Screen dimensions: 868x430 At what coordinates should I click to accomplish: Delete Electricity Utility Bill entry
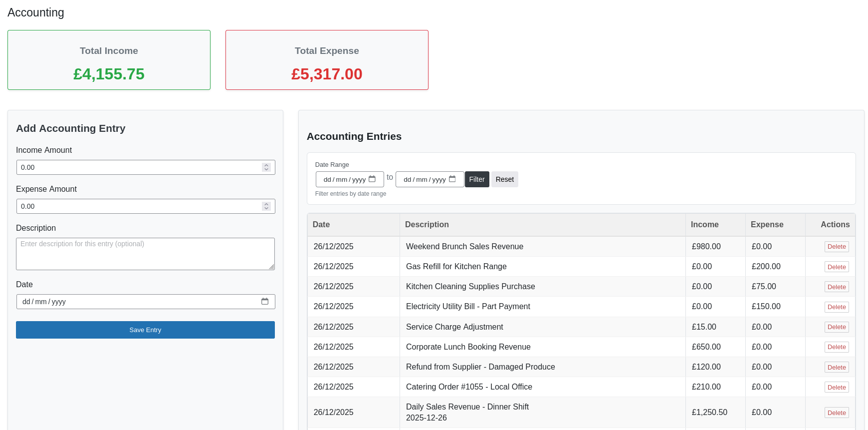tap(836, 307)
